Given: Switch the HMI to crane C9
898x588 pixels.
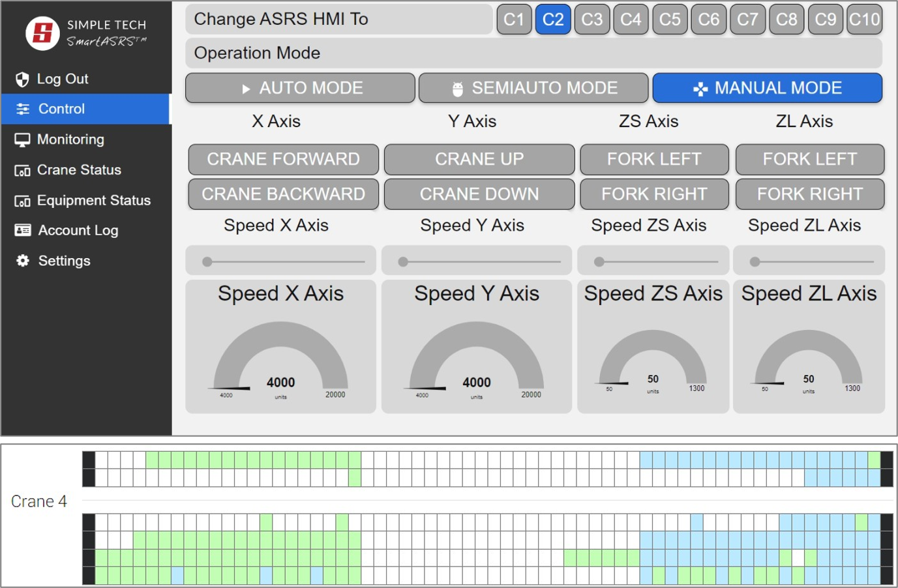Looking at the screenshot, I should 826,20.
